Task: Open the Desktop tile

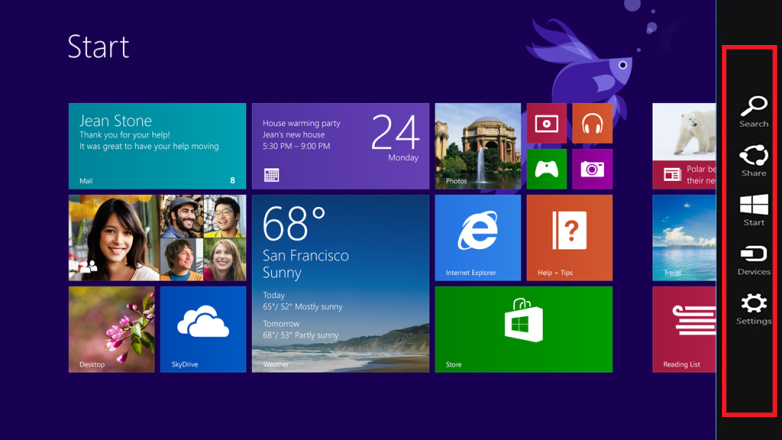Action: click(112, 329)
